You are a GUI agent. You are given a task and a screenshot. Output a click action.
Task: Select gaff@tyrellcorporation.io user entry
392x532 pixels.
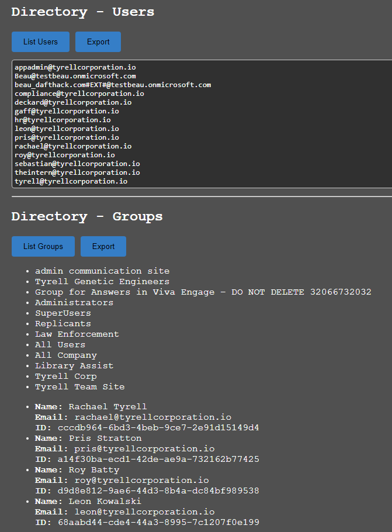tap(67, 111)
